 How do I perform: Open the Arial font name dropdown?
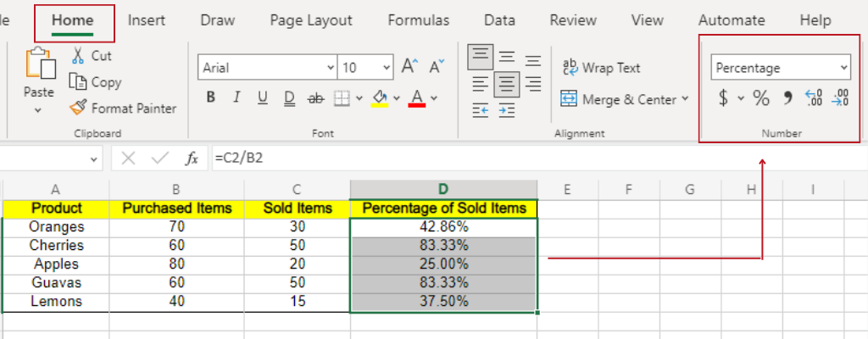[330, 68]
